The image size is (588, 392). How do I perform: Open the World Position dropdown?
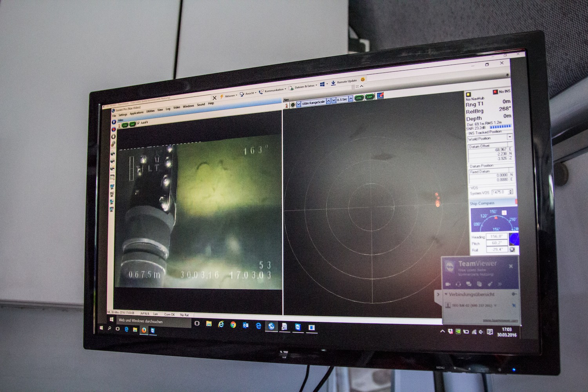tap(510, 137)
